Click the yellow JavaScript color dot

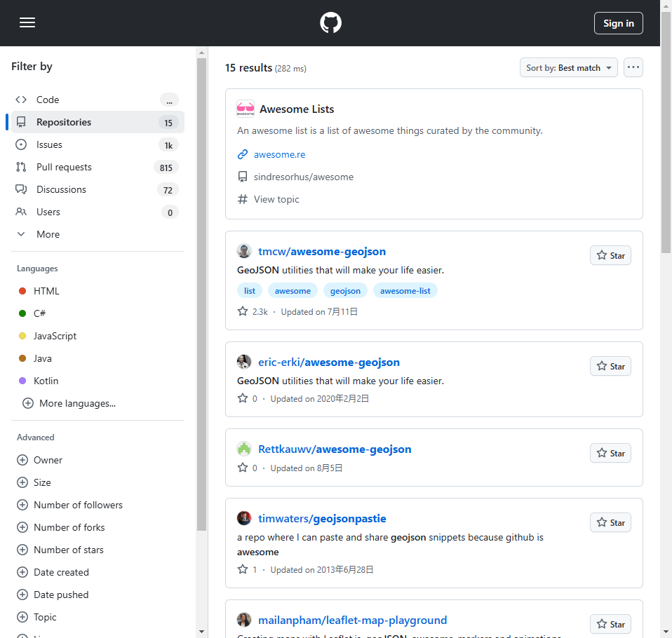pos(22,336)
